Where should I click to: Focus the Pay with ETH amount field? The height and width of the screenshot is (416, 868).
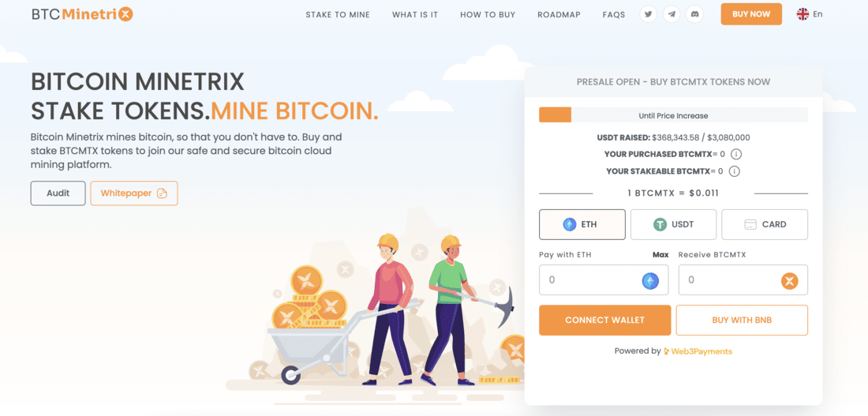click(604, 280)
